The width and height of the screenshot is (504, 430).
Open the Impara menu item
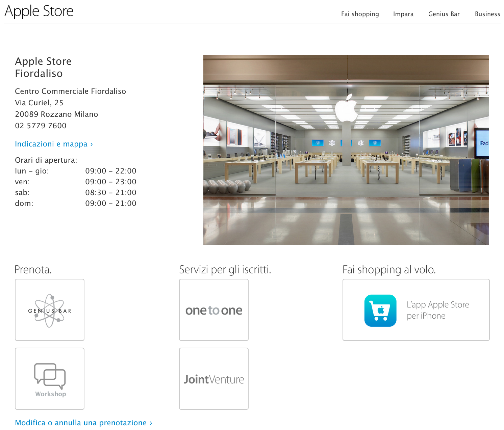403,14
